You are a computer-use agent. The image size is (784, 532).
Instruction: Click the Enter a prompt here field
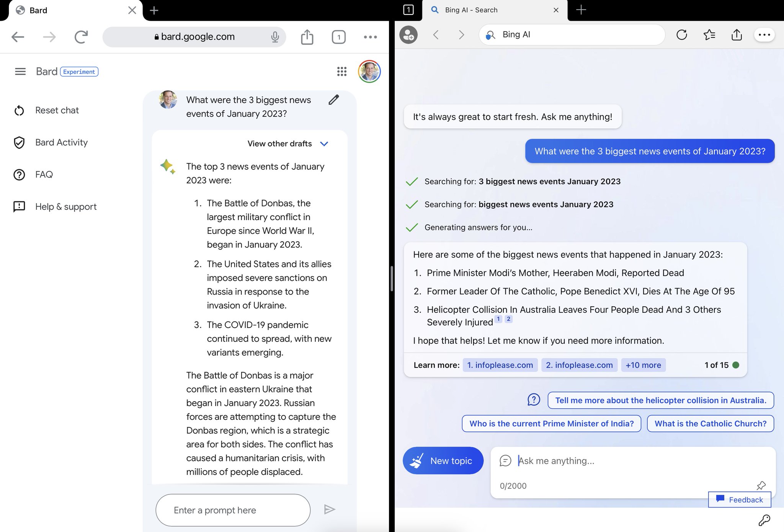point(233,510)
